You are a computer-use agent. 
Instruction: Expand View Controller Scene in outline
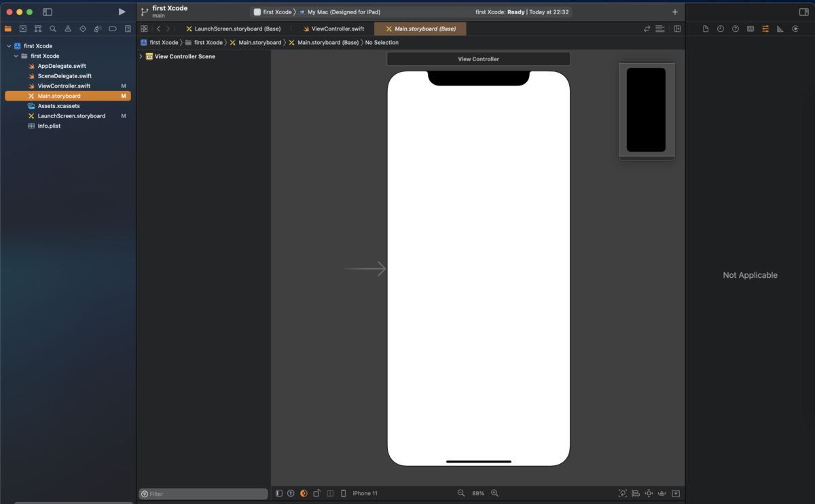tap(141, 56)
